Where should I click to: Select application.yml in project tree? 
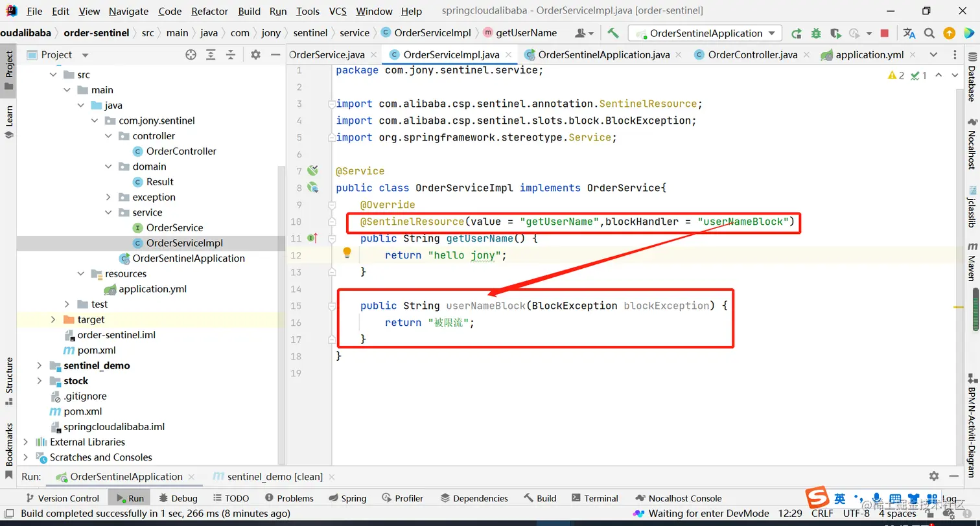152,289
